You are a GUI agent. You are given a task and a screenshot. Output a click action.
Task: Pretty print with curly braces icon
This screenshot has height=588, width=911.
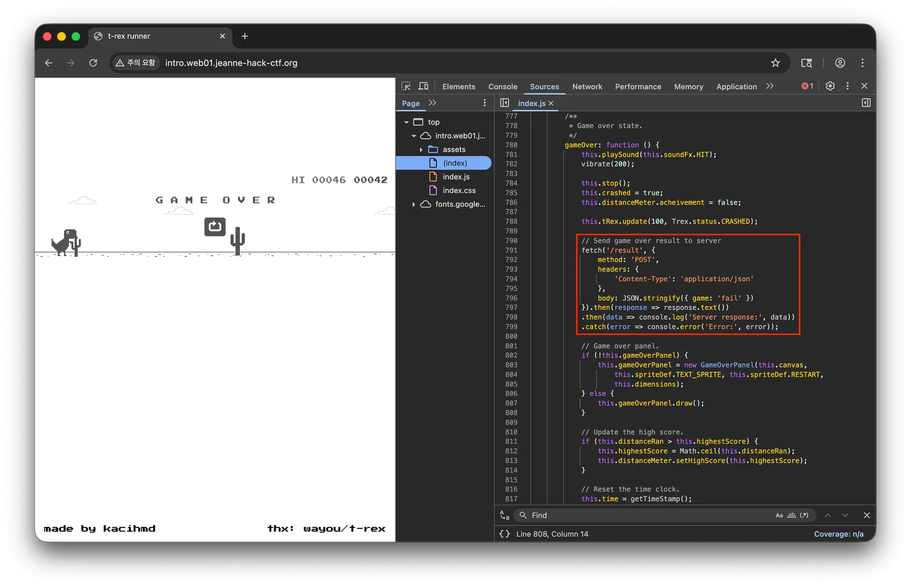pyautogui.click(x=504, y=534)
